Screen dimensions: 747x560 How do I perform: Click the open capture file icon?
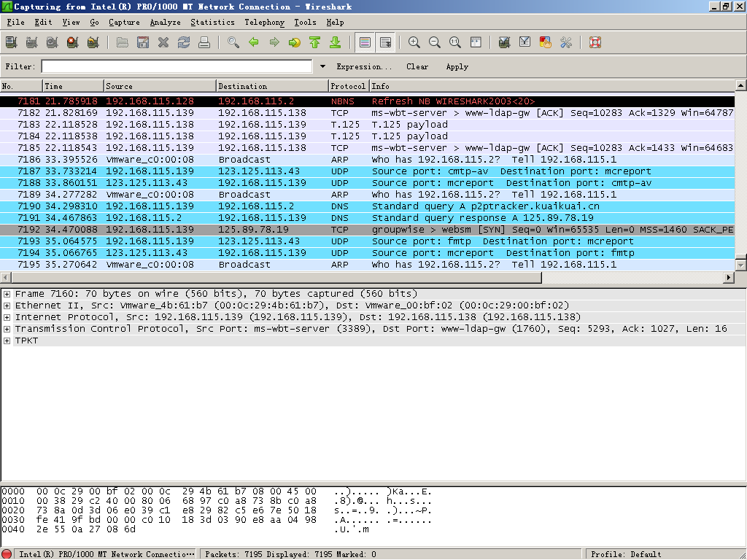pos(123,42)
